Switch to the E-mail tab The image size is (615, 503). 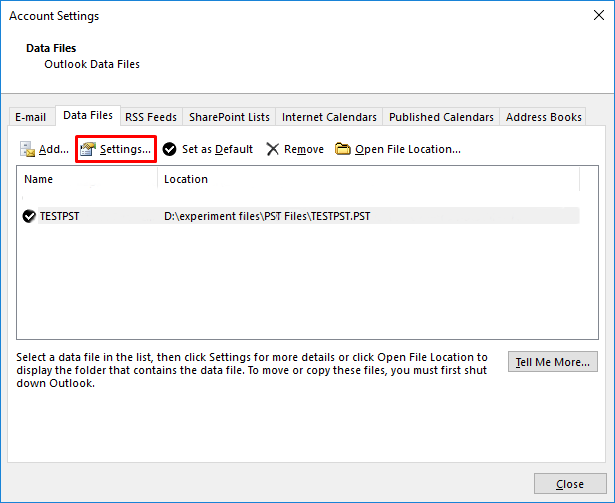(31, 117)
